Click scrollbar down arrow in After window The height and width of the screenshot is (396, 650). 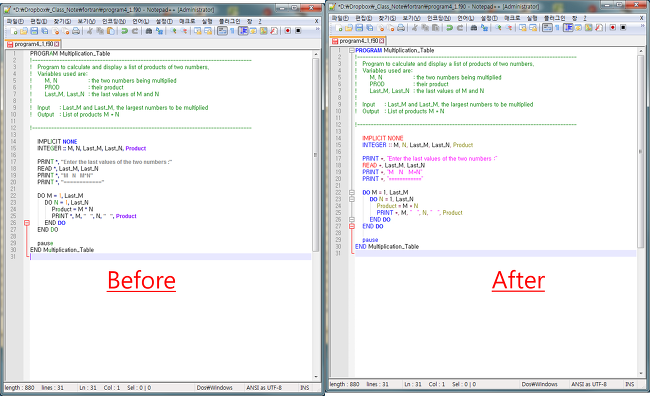point(641,374)
